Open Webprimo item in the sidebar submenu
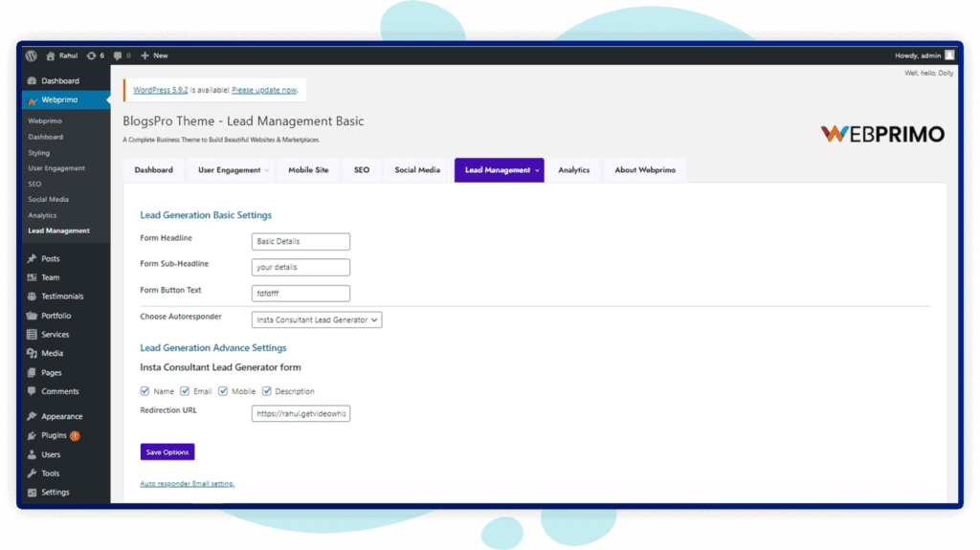Screen dimensions: 980x550 coord(45,121)
